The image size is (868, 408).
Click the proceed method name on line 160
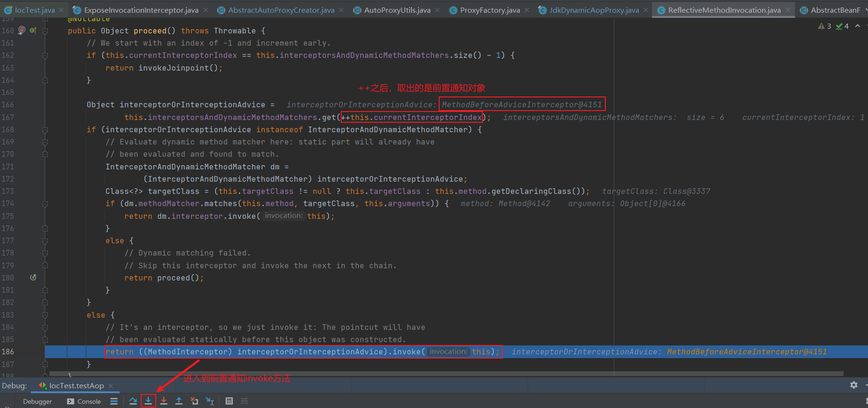pos(150,31)
